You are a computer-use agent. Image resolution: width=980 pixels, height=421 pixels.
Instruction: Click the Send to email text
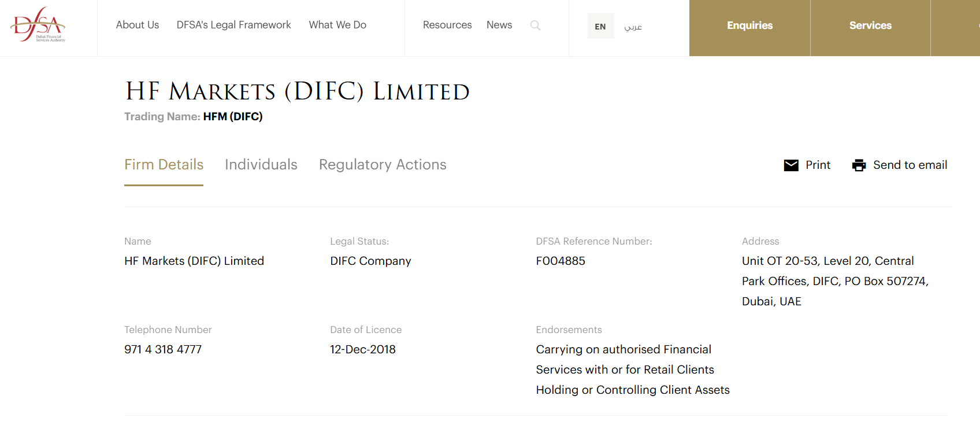tap(910, 165)
